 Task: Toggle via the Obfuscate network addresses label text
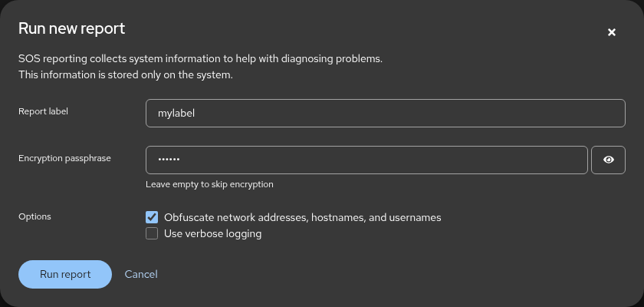[302, 217]
